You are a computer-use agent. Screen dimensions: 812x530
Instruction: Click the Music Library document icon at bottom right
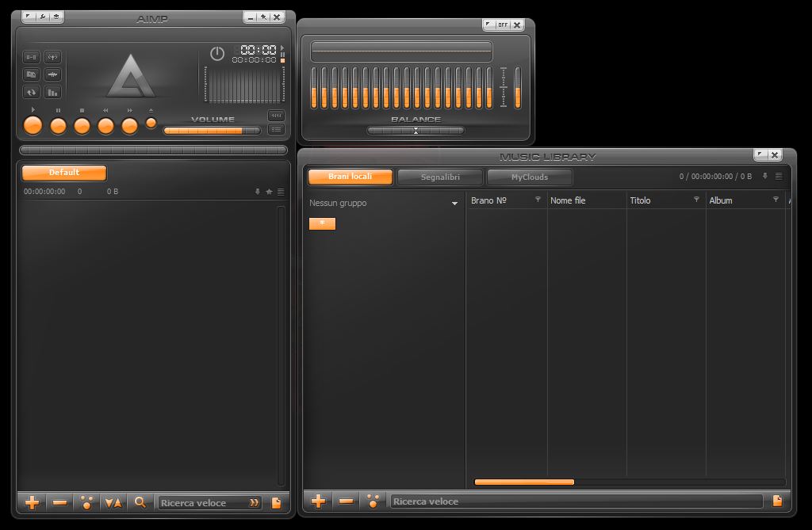pos(777,501)
